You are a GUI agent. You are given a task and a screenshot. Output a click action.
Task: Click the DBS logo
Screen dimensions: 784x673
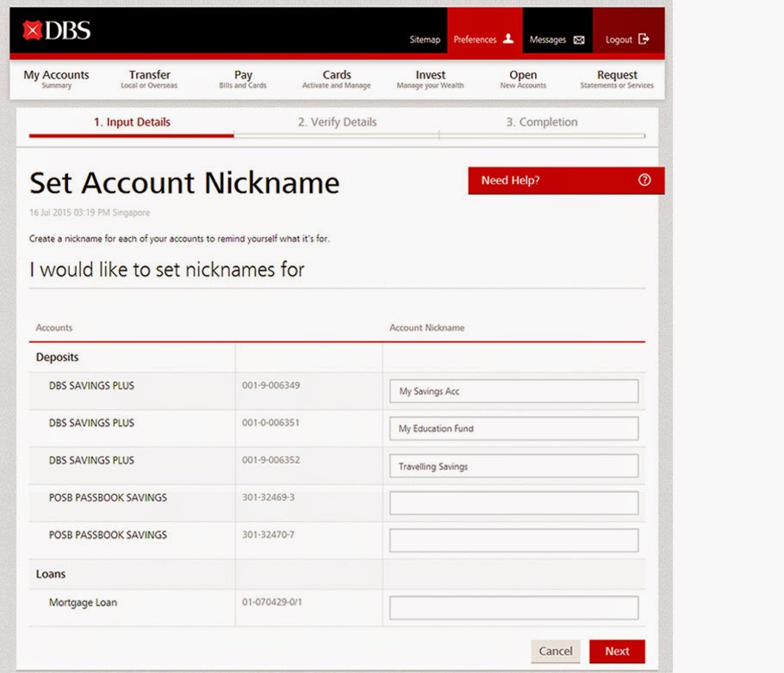click(57, 30)
